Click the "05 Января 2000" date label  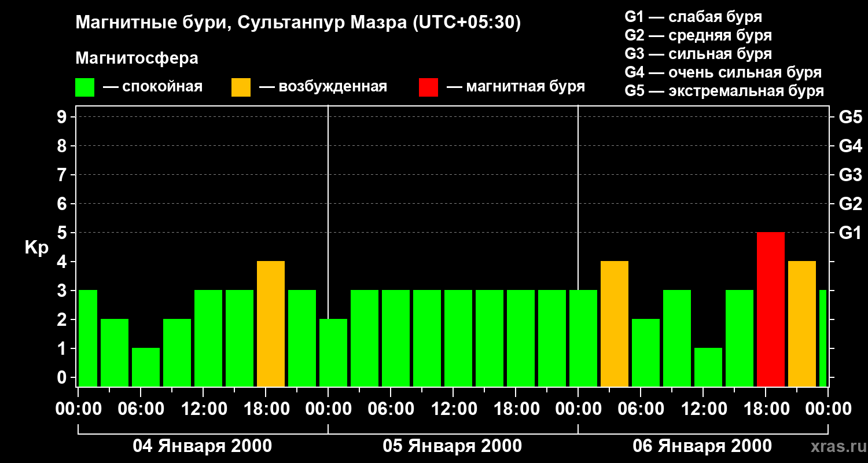pos(453,446)
